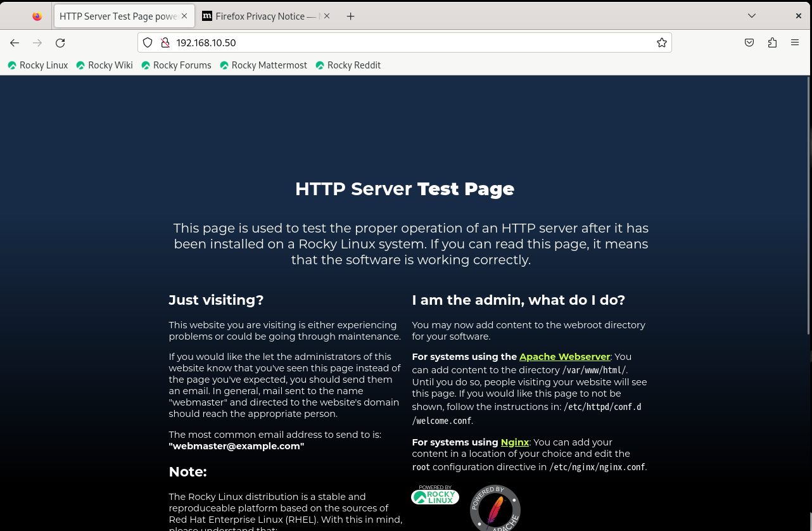Viewport: 812px width, 531px height.
Task: Open the Firefox application hamburger menu
Action: [x=795, y=42]
